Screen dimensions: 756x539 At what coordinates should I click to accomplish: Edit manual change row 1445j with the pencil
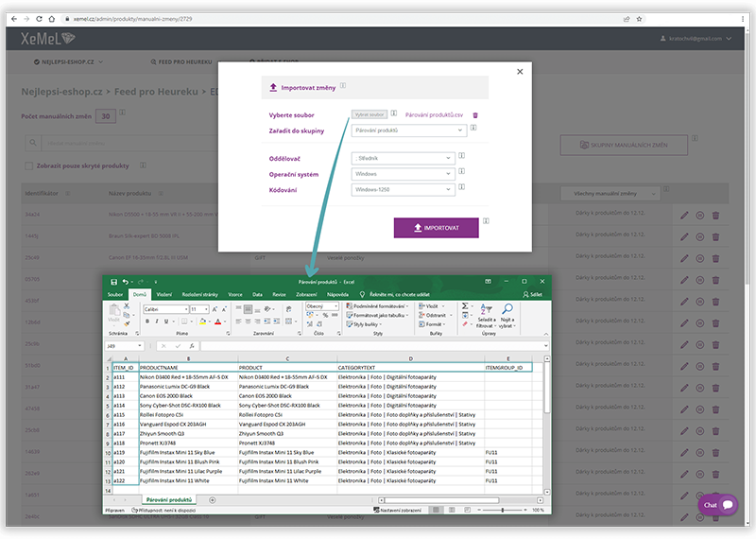click(684, 237)
